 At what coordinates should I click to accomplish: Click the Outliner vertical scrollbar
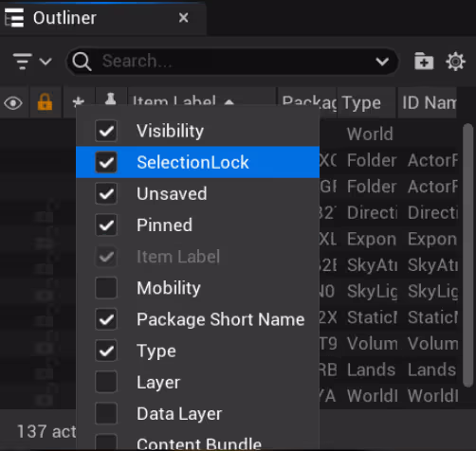coord(467,255)
